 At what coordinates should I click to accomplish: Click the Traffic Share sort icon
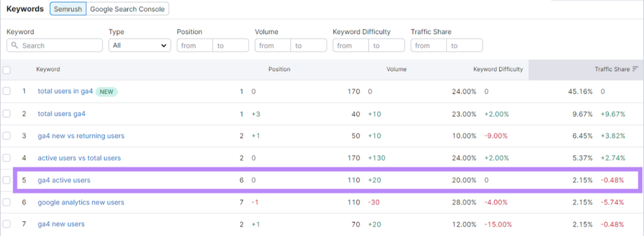coord(635,69)
